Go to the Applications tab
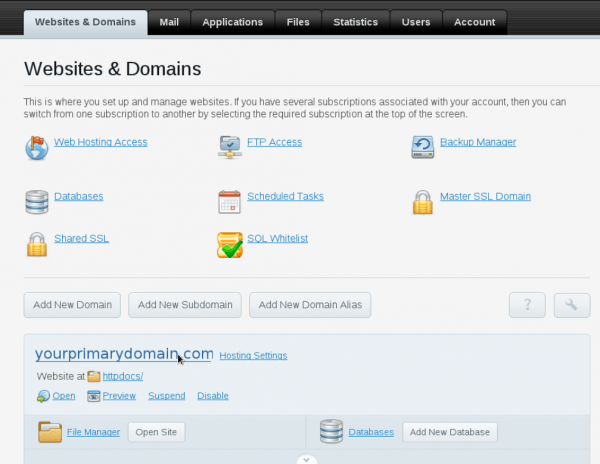The image size is (600, 464). [233, 22]
